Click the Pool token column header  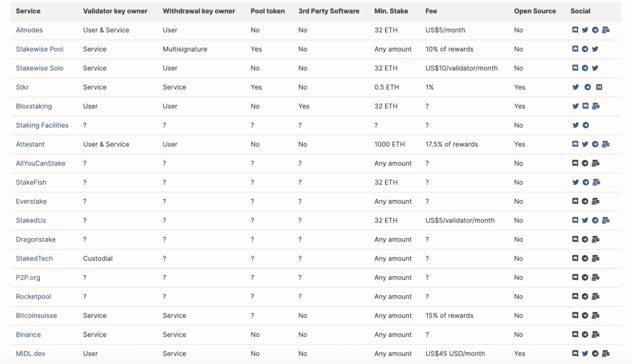(x=267, y=11)
